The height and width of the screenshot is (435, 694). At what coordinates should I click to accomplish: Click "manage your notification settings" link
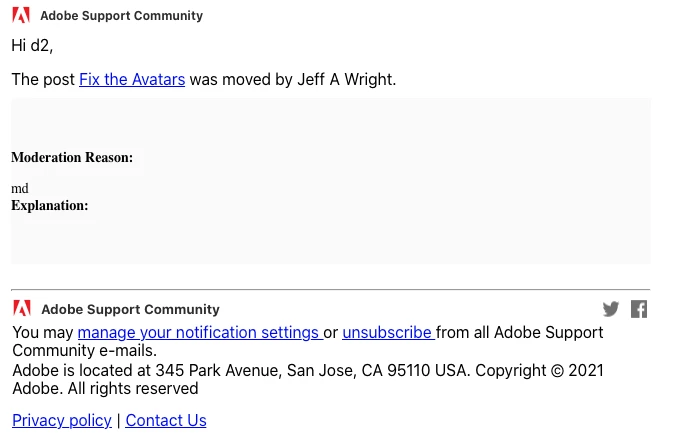tap(198, 332)
